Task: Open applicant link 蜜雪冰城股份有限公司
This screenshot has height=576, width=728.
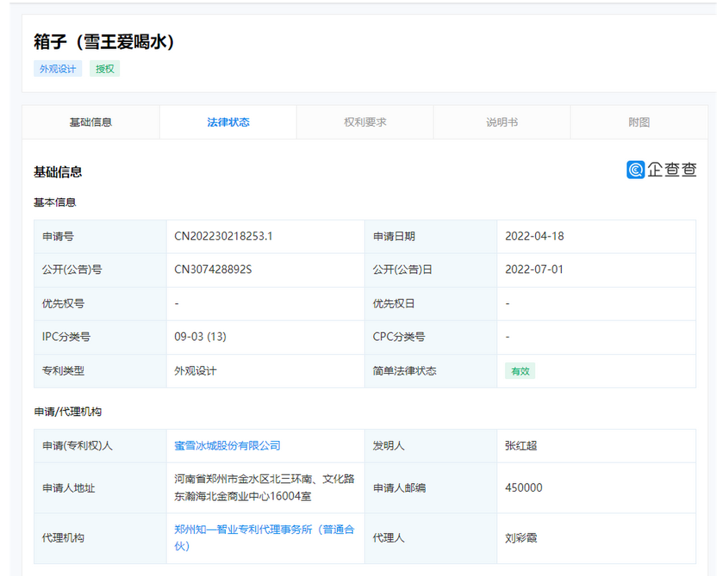Action: 227,446
